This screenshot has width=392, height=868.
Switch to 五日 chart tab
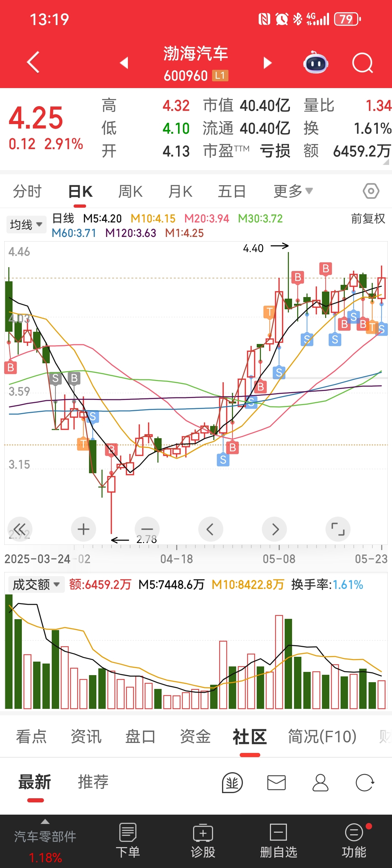tap(232, 191)
